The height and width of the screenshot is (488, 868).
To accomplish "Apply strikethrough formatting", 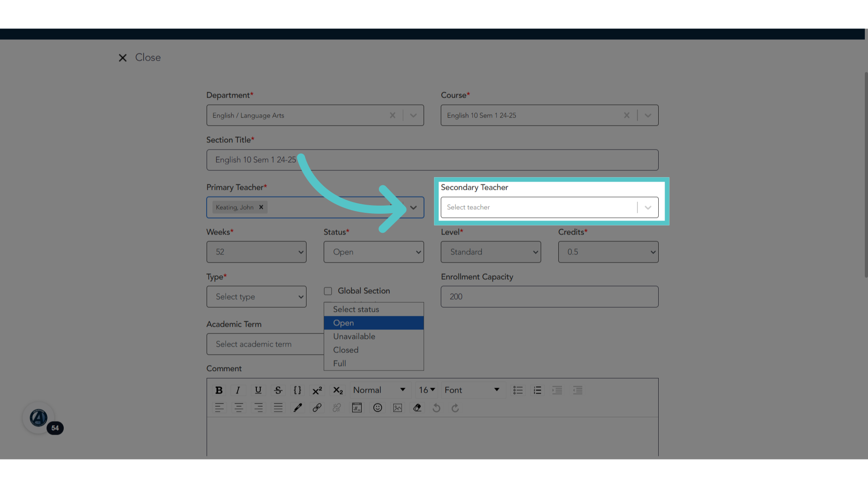I will (278, 390).
